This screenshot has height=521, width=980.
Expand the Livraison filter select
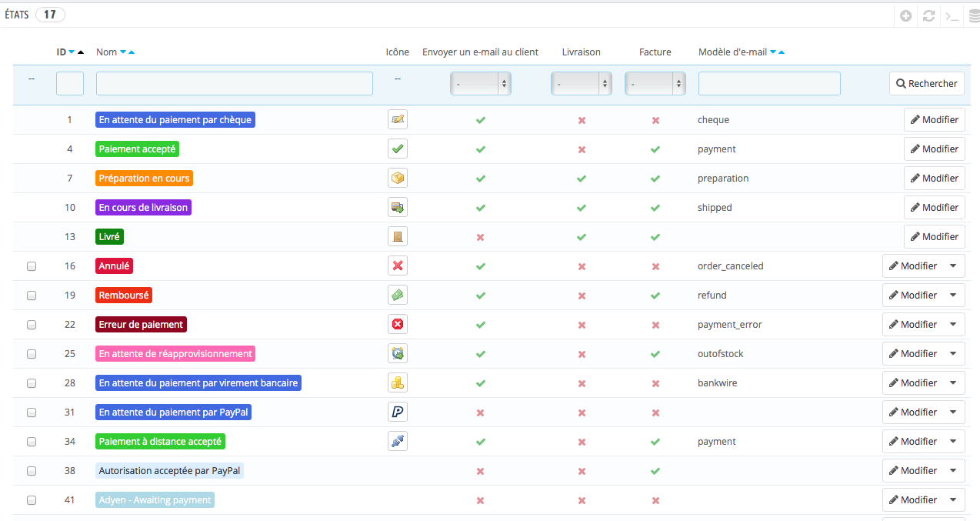(x=581, y=83)
